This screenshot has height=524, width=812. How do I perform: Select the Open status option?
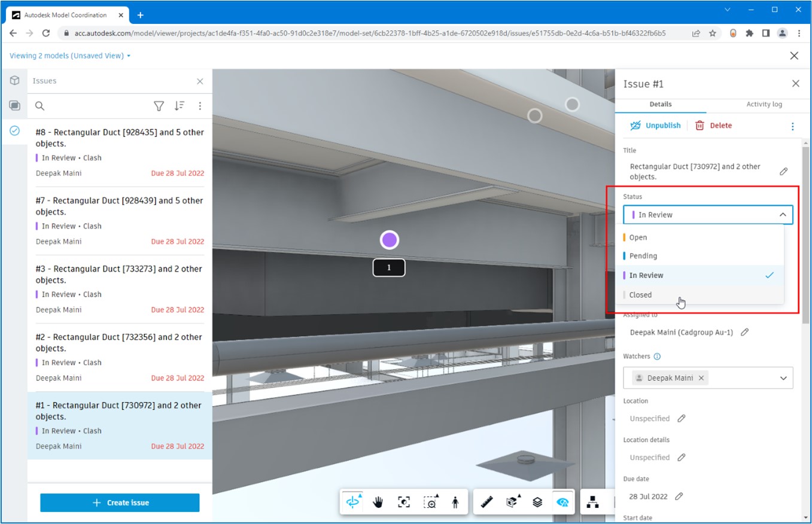tap(638, 237)
